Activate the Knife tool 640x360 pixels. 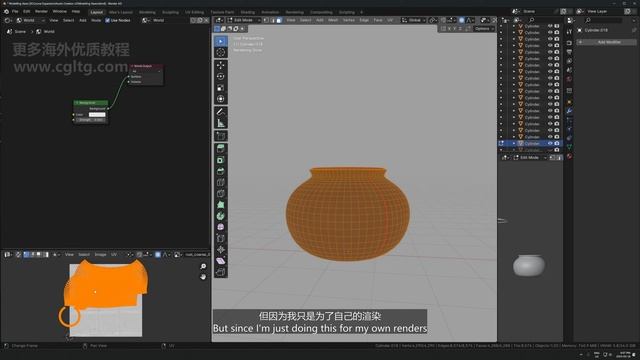[x=221, y=193]
